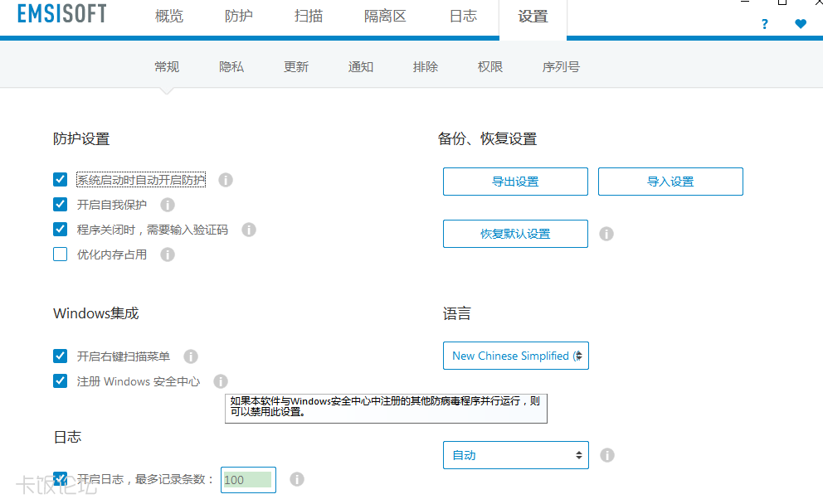
Task: Click the question mark help icon
Action: click(x=764, y=24)
